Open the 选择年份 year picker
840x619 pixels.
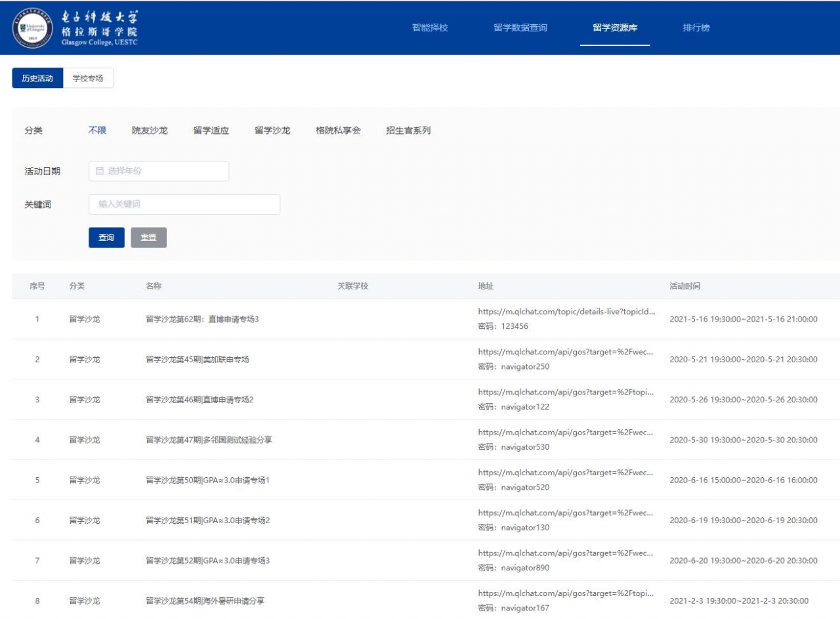click(159, 171)
